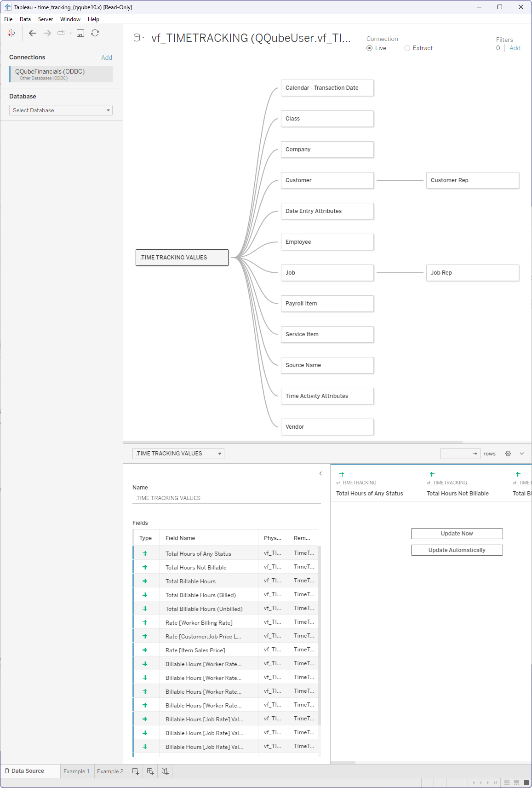Expand the preview pane with the down chevron

click(x=522, y=454)
